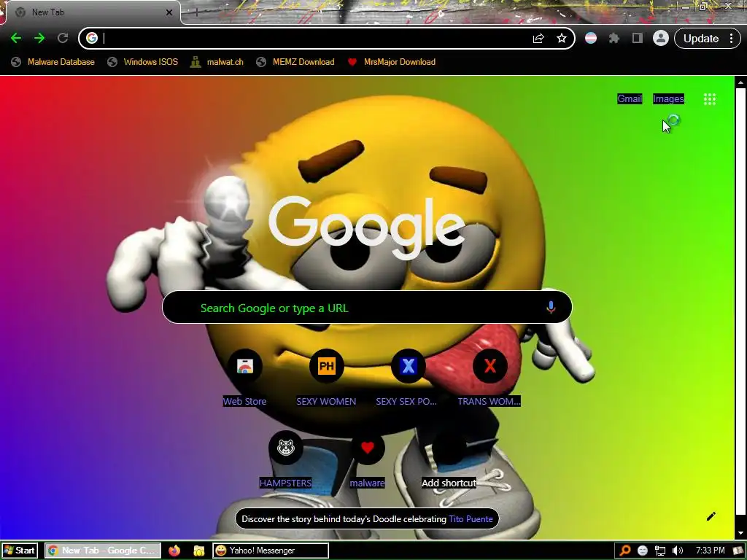Launch Firefox from the taskbar
This screenshot has height=560, width=747.
click(x=174, y=551)
